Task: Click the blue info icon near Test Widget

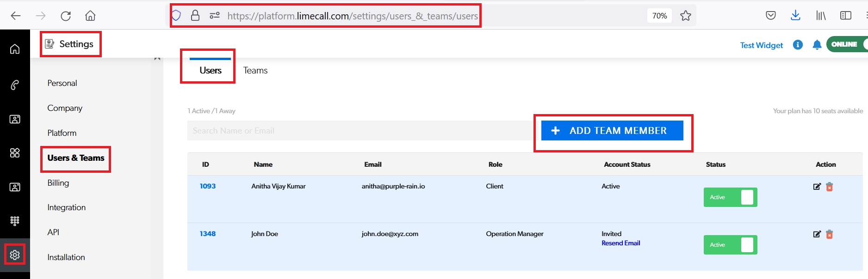Action: click(798, 45)
